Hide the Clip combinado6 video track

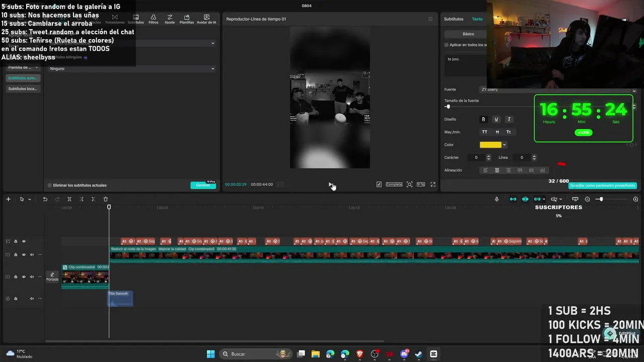[x=24, y=277]
